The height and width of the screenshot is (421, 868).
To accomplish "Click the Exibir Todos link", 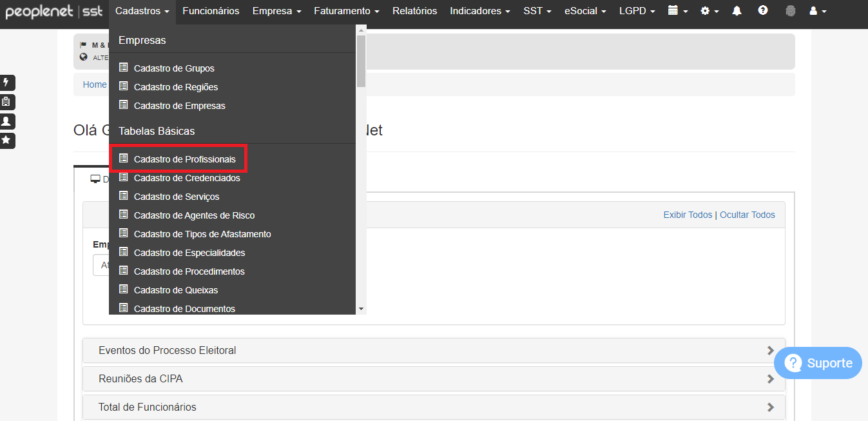I will 688,214.
